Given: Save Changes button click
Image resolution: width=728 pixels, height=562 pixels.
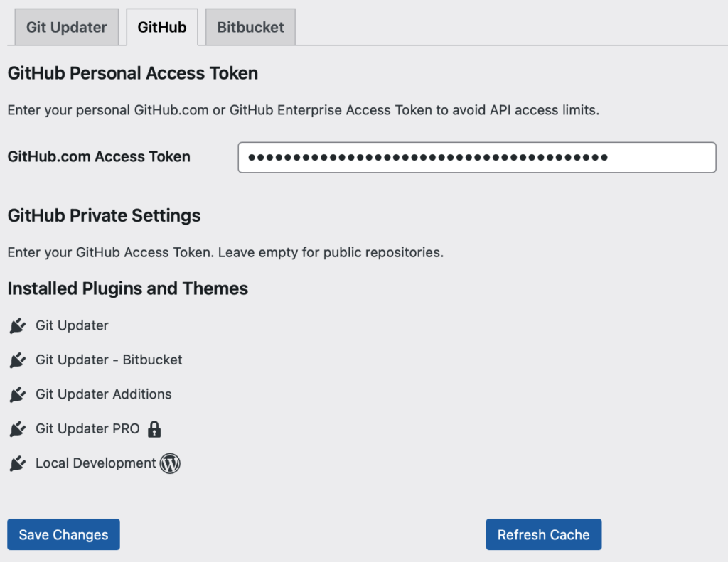Looking at the screenshot, I should click(x=63, y=534).
